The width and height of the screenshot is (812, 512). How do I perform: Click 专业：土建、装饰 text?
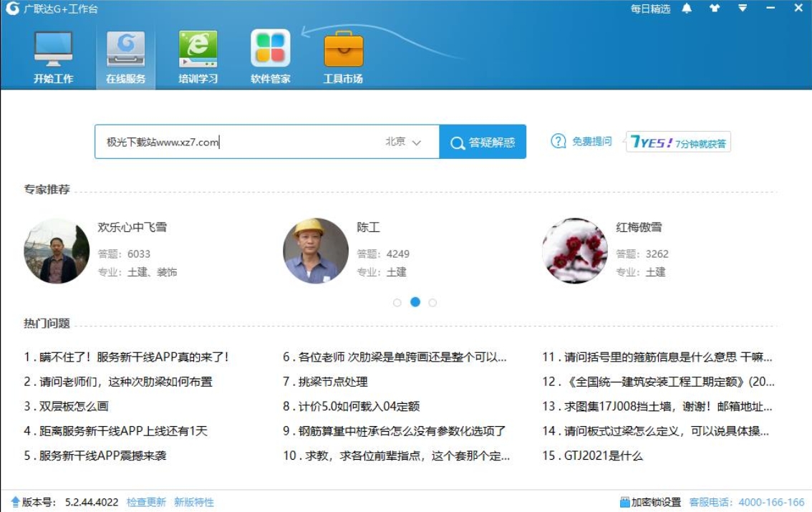137,272
